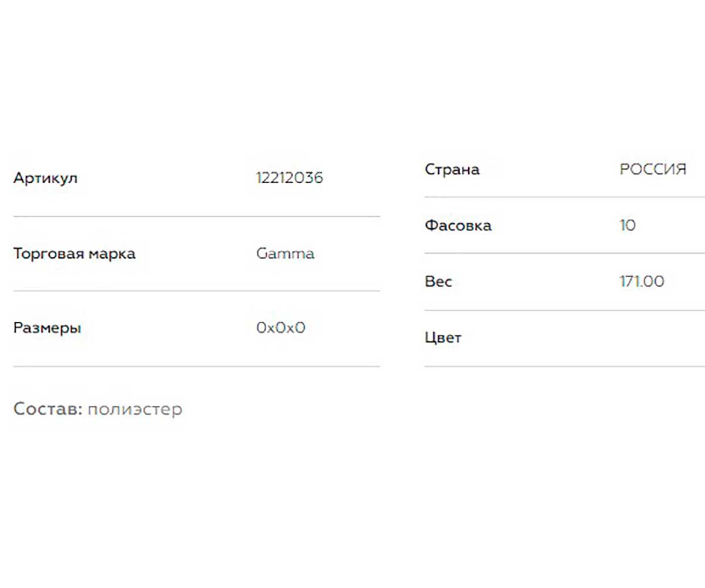Click the divider line below Вес row
The height and width of the screenshot is (588, 705).
564,310
